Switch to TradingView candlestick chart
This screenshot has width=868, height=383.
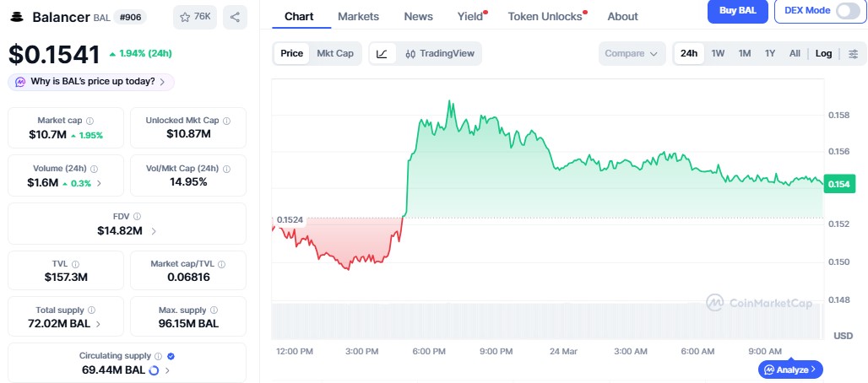tap(440, 54)
